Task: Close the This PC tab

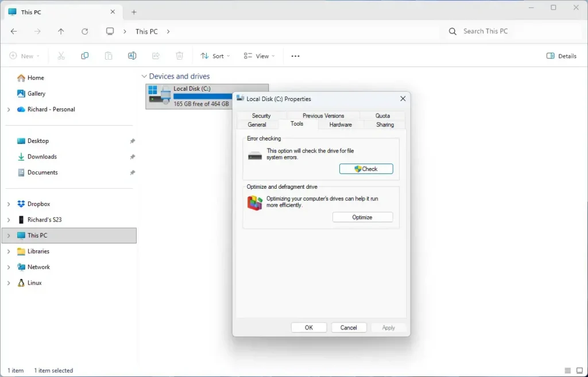Action: (x=113, y=11)
